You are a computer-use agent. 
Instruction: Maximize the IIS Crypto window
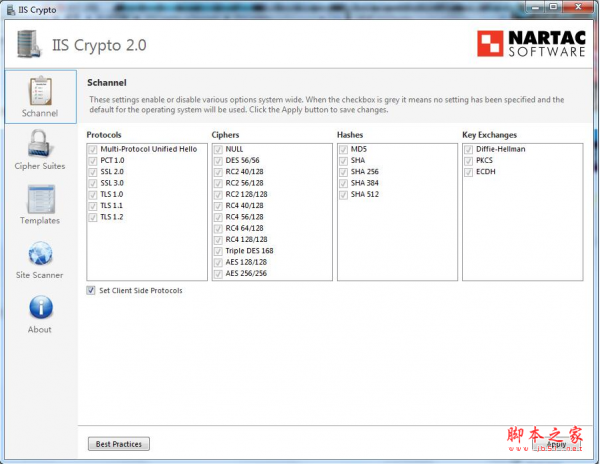pos(553,7)
